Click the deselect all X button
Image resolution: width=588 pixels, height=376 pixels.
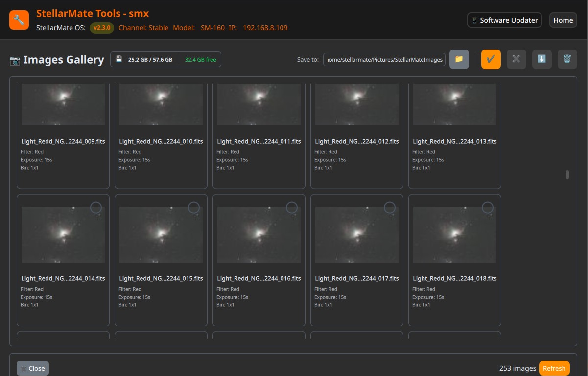point(516,59)
